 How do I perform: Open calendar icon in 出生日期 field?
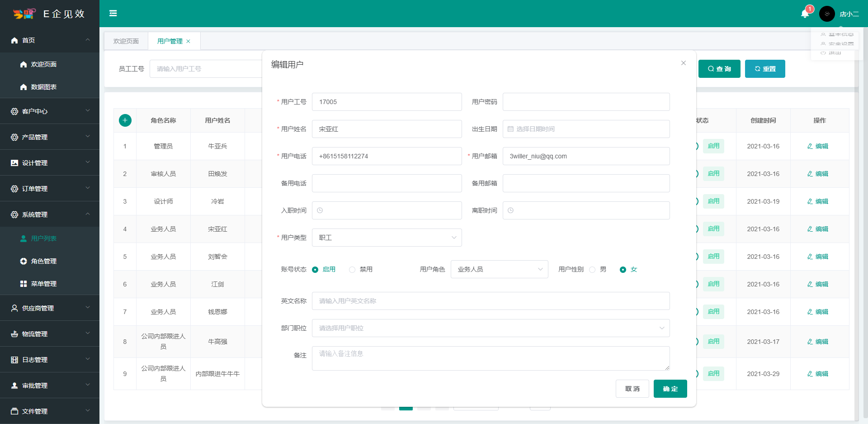pyautogui.click(x=510, y=129)
